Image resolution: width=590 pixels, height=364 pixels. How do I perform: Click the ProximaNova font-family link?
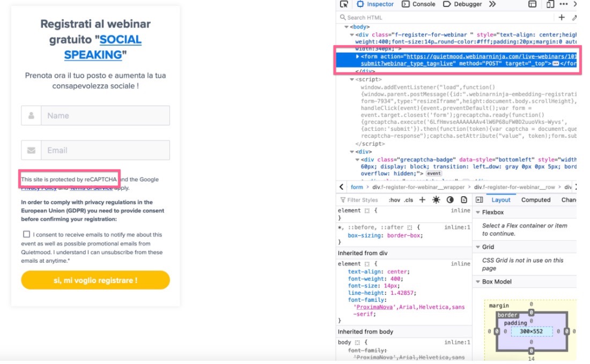coord(374,307)
